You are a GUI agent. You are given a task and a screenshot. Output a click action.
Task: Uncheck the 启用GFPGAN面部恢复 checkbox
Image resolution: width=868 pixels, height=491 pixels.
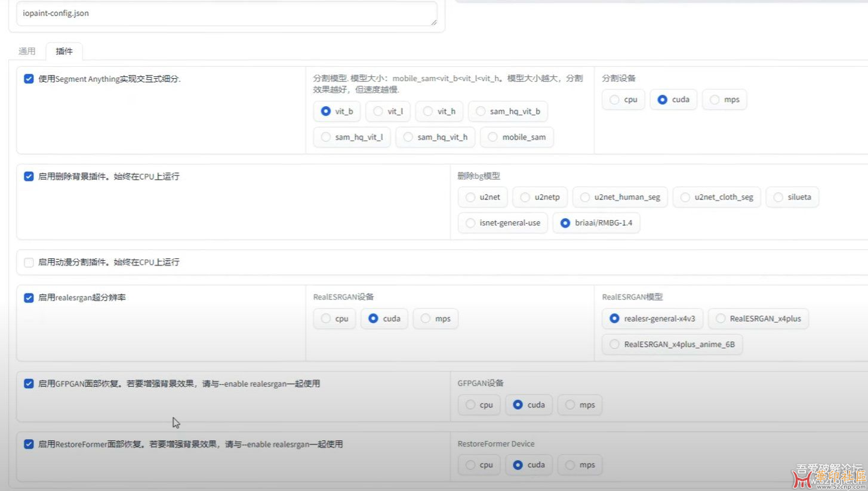[29, 384]
